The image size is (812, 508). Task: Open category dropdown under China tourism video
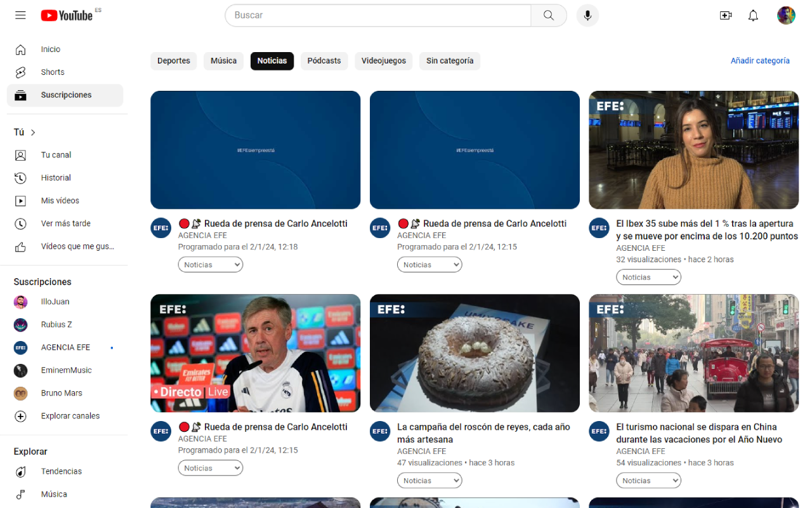tap(648, 481)
